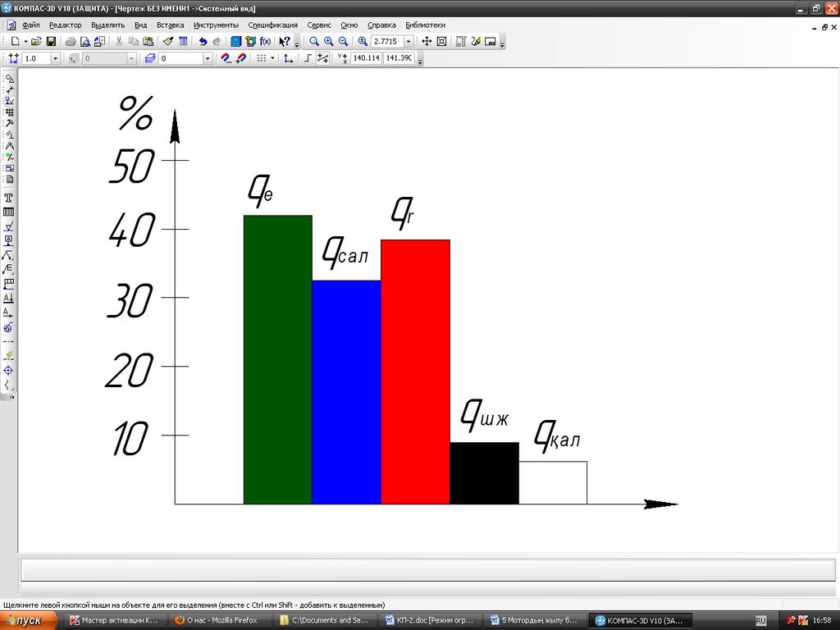Screen dimensions: 840x630
Task: Click the surface roughness symbol tool
Action: [8, 226]
